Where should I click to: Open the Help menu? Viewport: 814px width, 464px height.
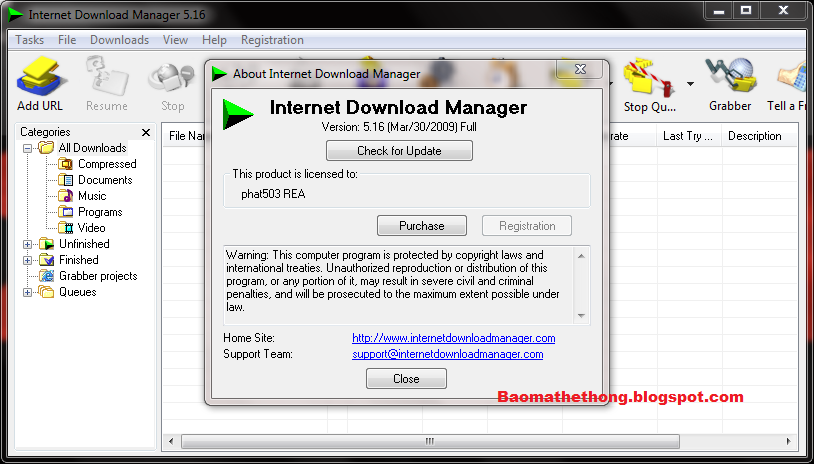tap(214, 40)
